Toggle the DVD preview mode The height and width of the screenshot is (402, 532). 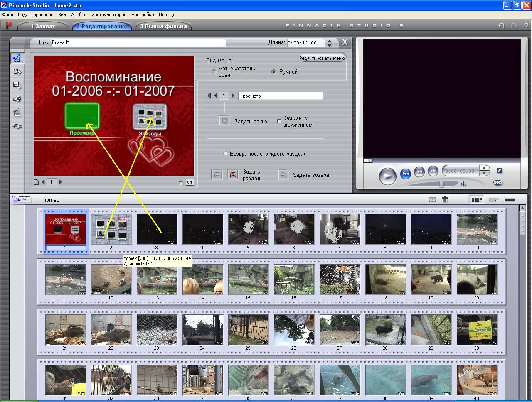pos(498,183)
